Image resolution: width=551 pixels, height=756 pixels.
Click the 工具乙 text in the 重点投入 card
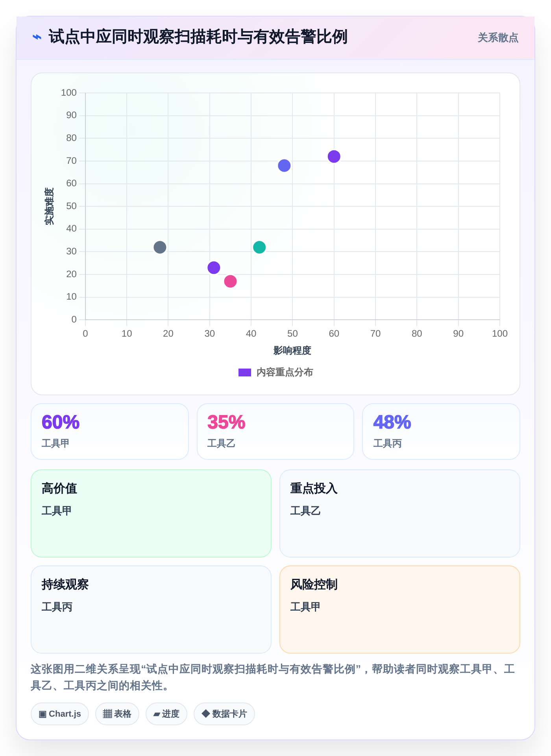coord(305,511)
